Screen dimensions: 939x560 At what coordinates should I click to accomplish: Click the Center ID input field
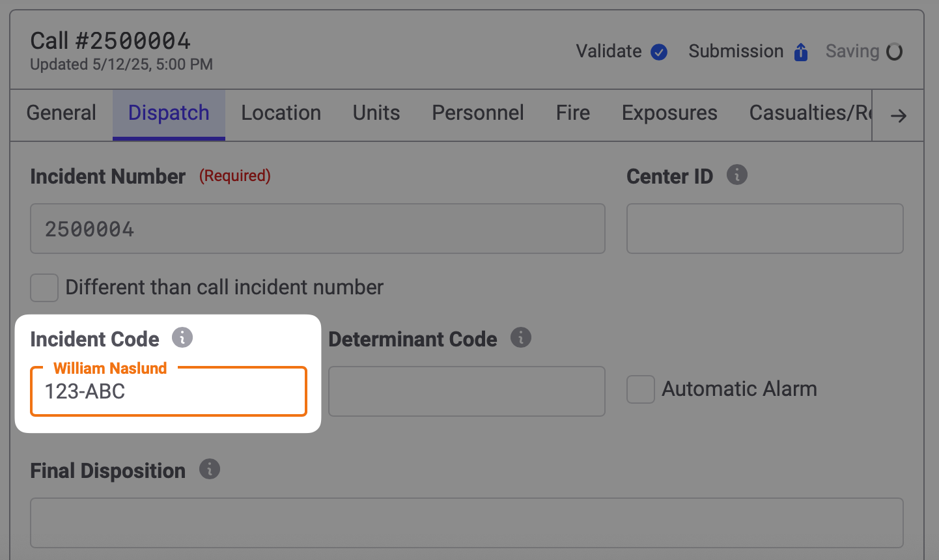click(x=765, y=229)
